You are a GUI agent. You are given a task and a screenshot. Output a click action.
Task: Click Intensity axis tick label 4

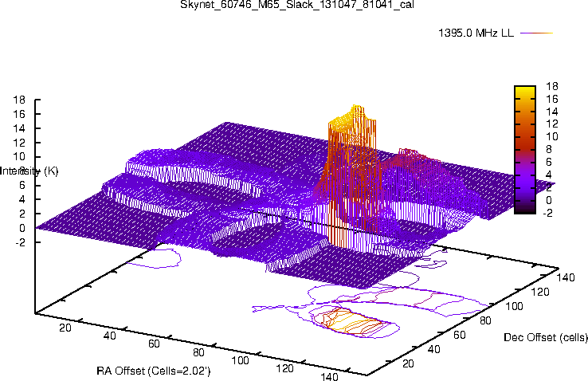(x=22, y=199)
